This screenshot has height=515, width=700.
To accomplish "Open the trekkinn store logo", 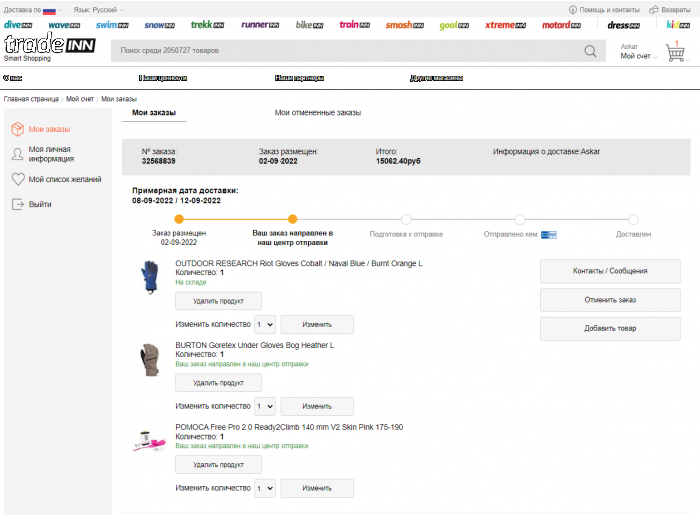I will click(207, 25).
